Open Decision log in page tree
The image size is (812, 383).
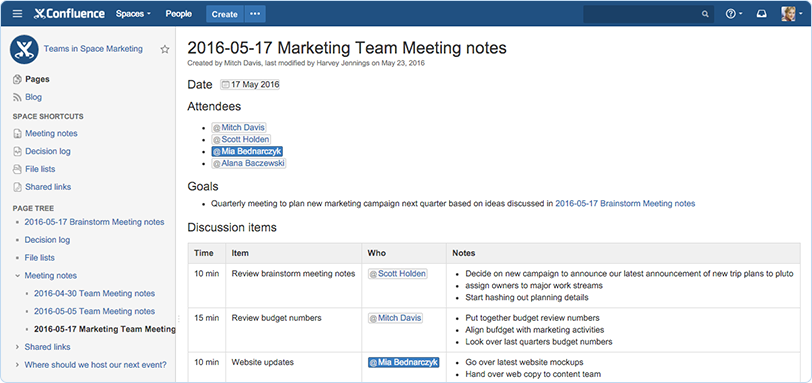(x=47, y=240)
